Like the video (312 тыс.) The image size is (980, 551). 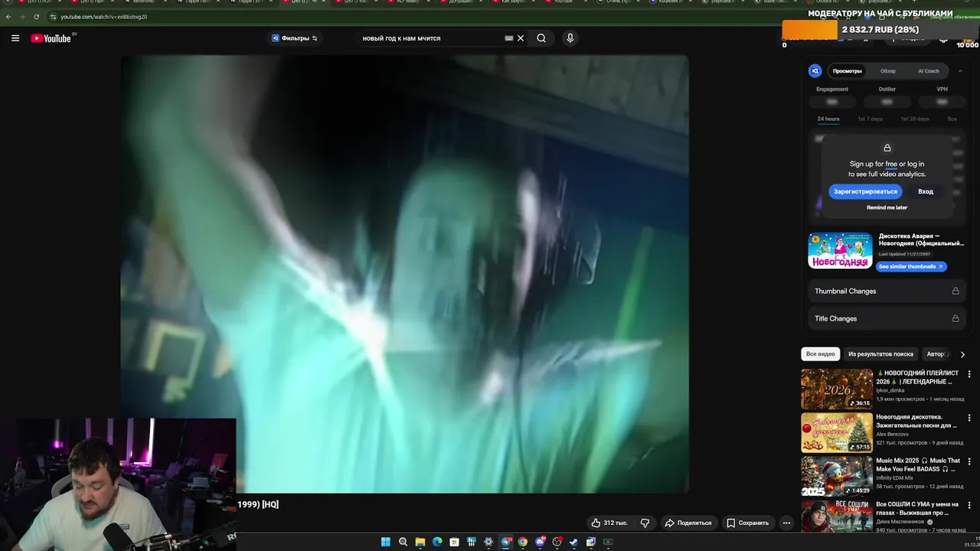coord(609,523)
